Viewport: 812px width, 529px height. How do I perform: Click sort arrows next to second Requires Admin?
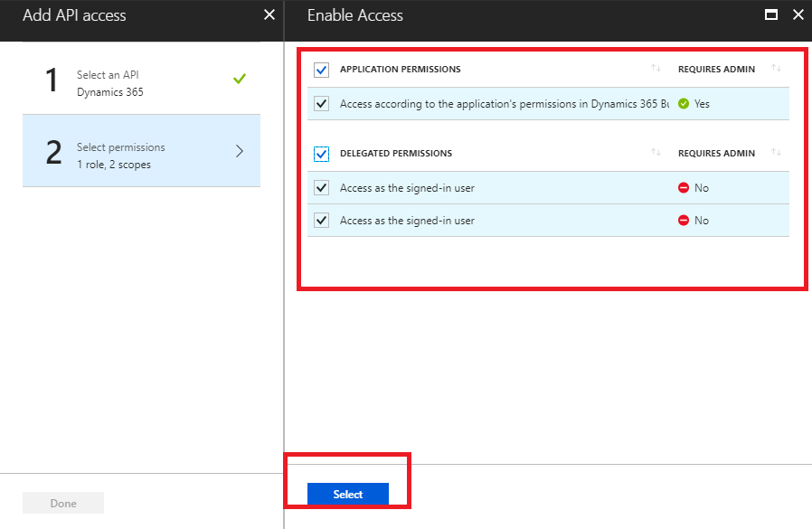pyautogui.click(x=776, y=153)
